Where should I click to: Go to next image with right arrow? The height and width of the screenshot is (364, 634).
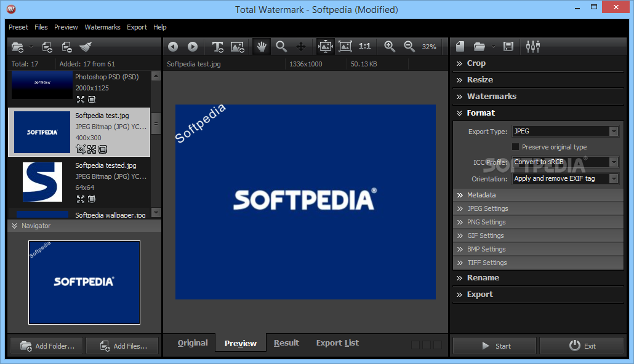[x=193, y=47]
